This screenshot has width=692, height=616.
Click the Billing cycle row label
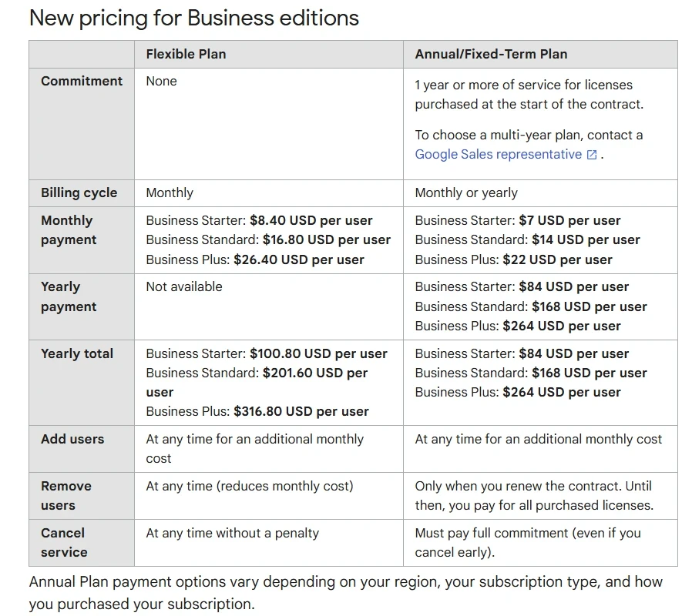[79, 192]
